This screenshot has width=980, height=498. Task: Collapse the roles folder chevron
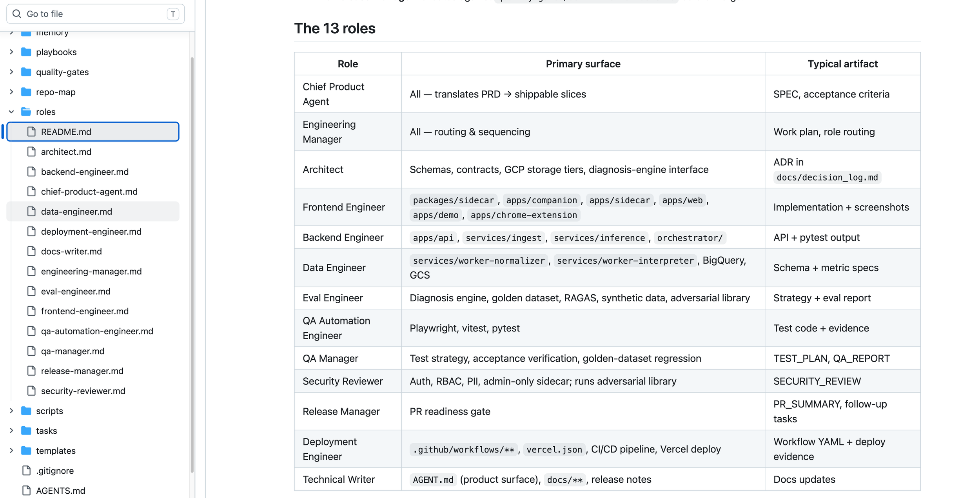11,112
